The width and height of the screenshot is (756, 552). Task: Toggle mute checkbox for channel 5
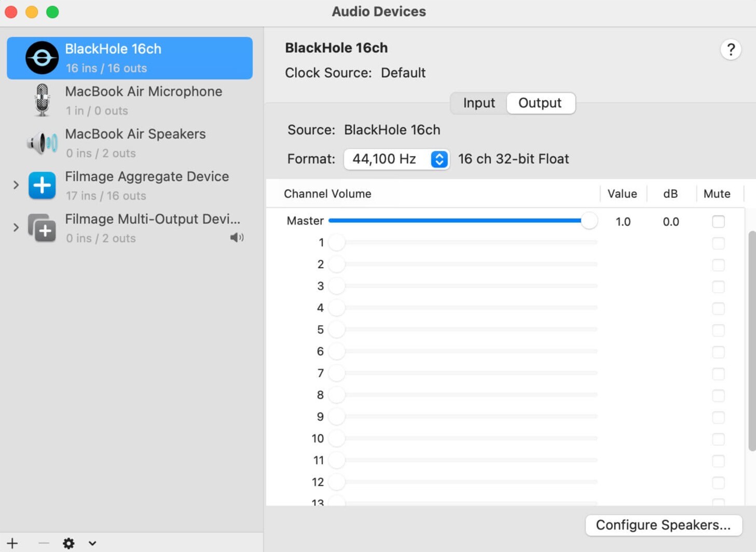point(718,330)
